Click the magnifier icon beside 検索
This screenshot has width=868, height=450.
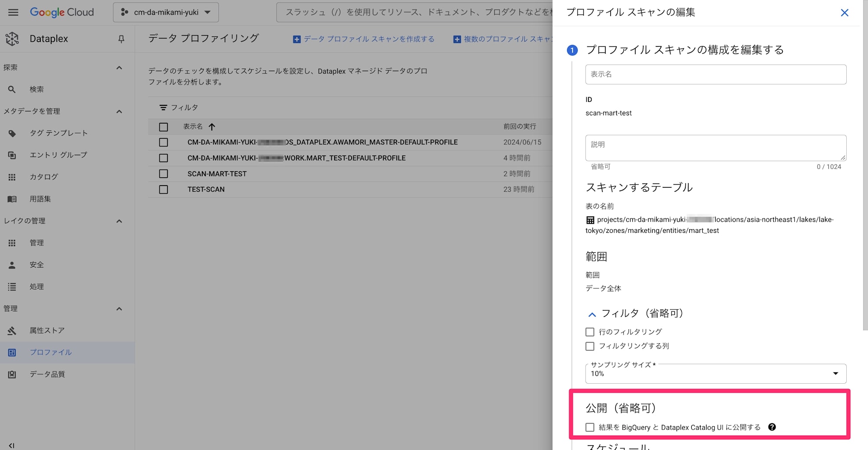tap(12, 89)
